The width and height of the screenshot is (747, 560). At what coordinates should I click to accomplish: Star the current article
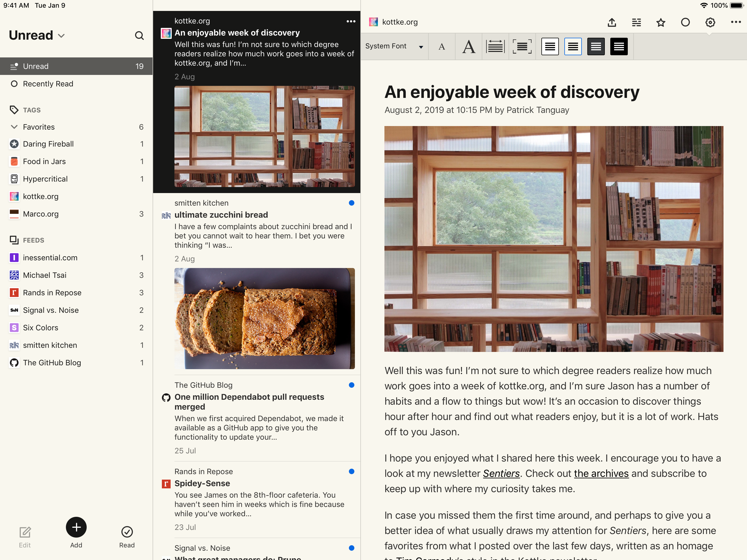(661, 22)
